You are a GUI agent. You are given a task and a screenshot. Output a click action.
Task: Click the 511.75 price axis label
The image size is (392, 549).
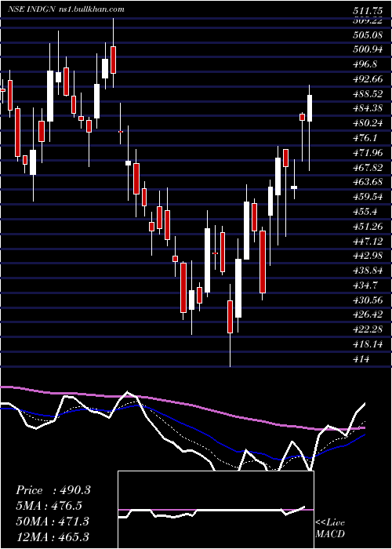(368, 11)
